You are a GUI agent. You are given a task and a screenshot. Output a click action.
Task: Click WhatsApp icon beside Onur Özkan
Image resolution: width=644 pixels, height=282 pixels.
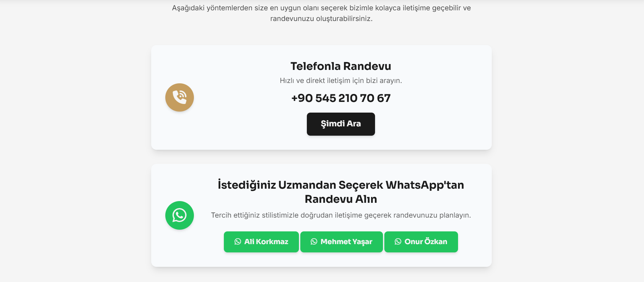(x=398, y=242)
